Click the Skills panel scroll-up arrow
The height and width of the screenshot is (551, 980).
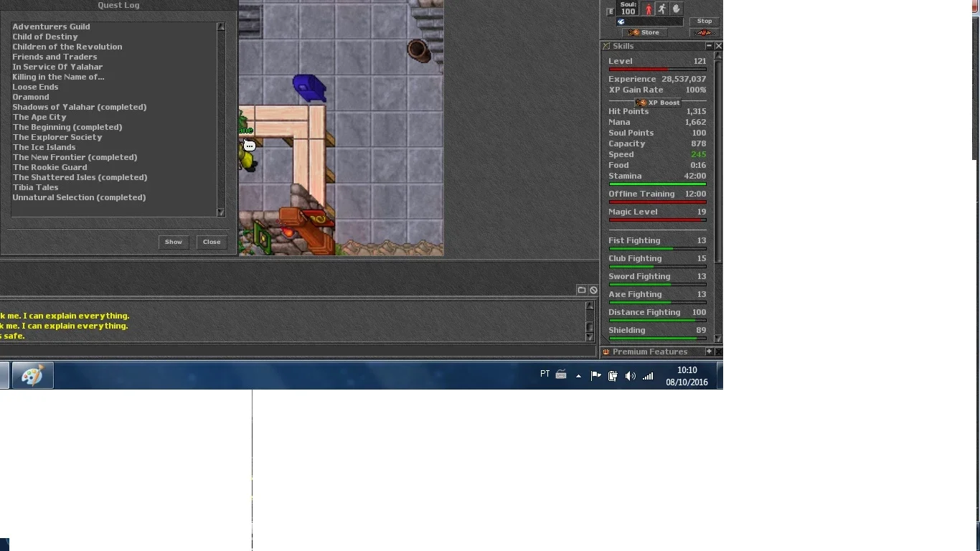click(718, 55)
